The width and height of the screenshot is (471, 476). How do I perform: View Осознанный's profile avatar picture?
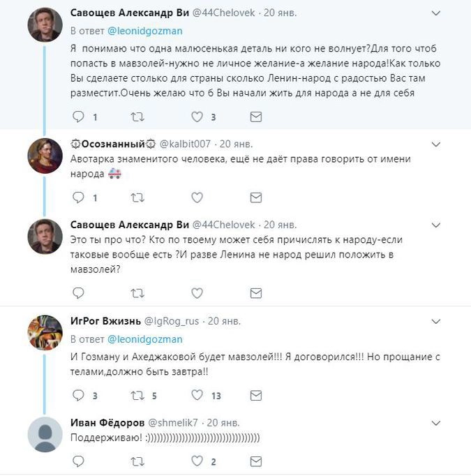pyautogui.click(x=45, y=156)
